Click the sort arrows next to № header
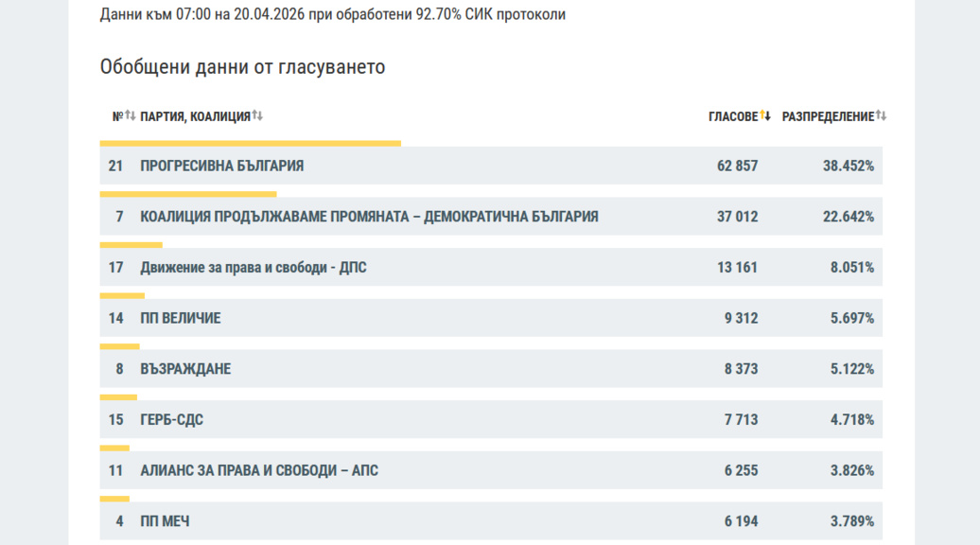This screenshot has height=545, width=980. pyautogui.click(x=131, y=116)
